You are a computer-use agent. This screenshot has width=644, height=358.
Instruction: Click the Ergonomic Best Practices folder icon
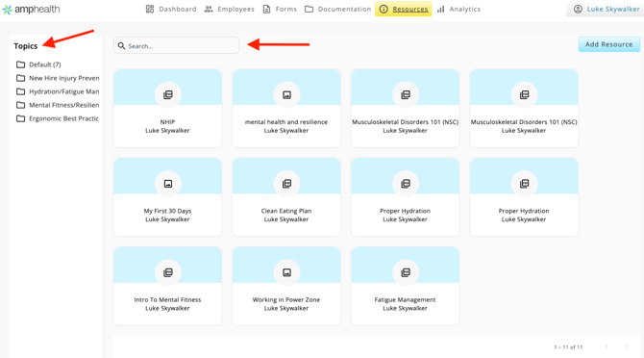point(20,118)
